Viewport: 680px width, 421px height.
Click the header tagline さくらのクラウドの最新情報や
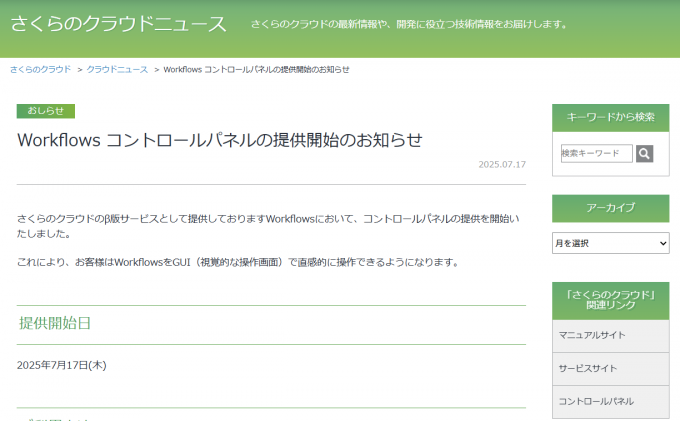point(409,24)
